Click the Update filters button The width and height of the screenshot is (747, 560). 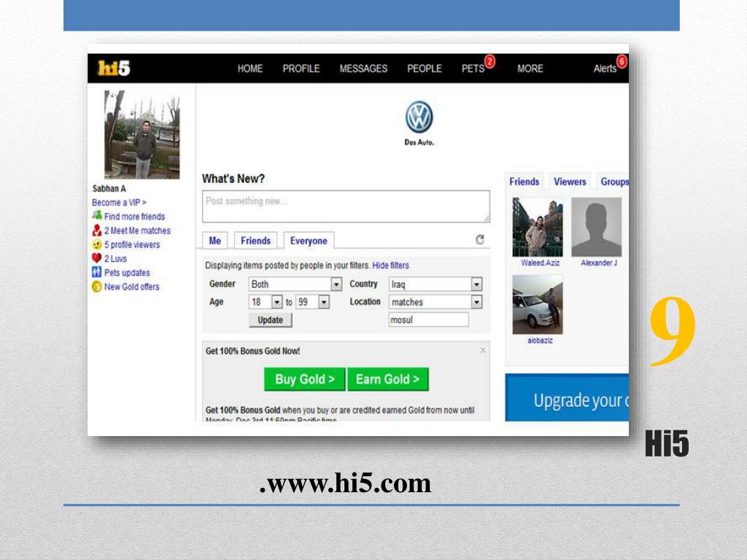pyautogui.click(x=270, y=320)
